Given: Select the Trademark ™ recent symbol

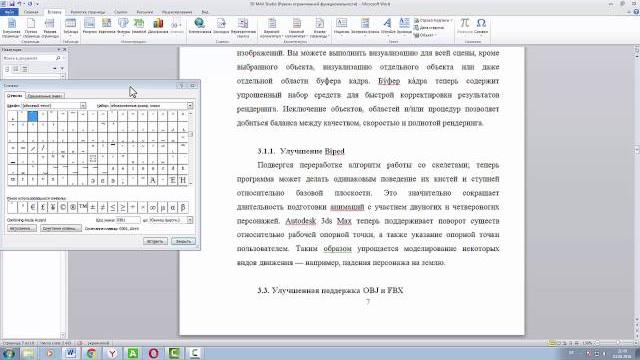Looking at the screenshot, I should [82, 208].
